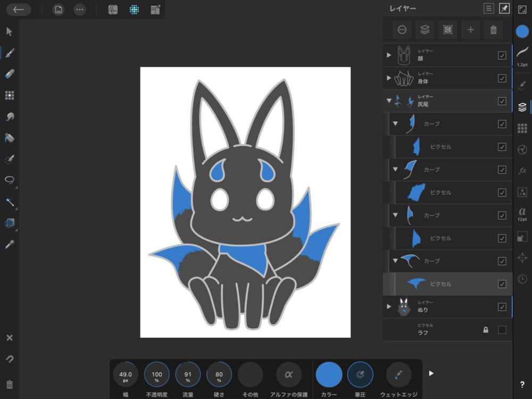
Task: Toggle visibility of last カーブ layer
Action: pyautogui.click(x=502, y=261)
